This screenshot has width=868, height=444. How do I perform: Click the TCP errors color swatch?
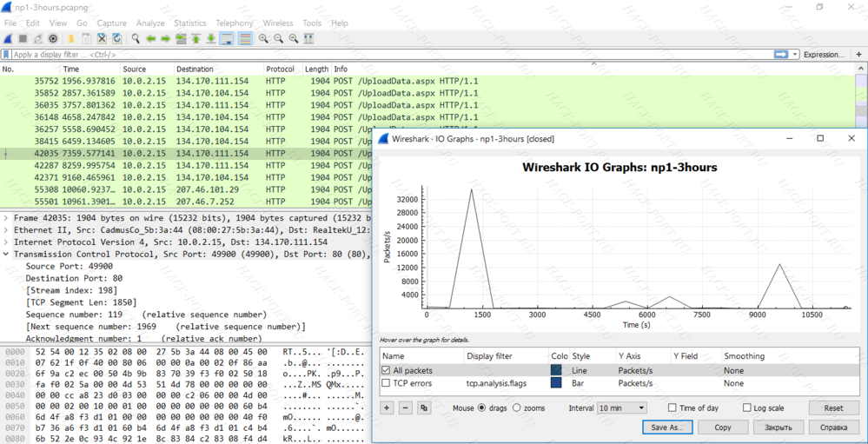(x=558, y=383)
